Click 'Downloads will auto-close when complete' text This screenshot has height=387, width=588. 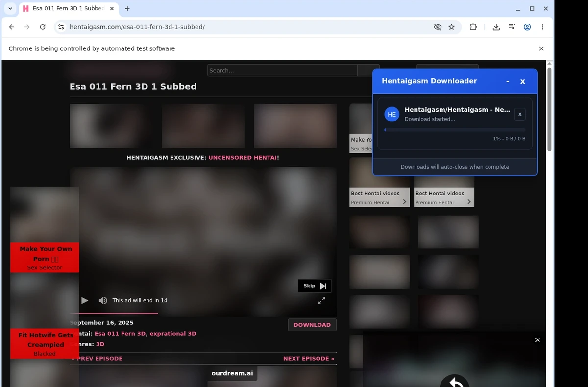coord(455,167)
